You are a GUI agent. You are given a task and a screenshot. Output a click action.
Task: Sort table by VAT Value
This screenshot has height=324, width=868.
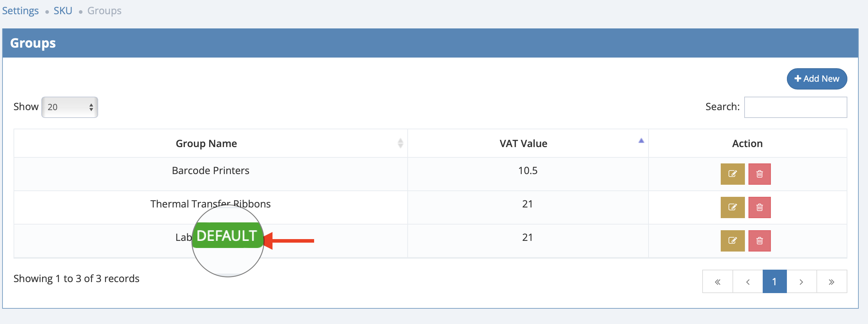click(523, 144)
